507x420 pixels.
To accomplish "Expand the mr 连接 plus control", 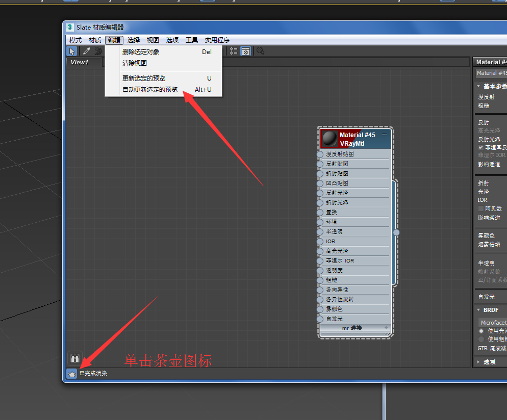I will [x=386, y=328].
